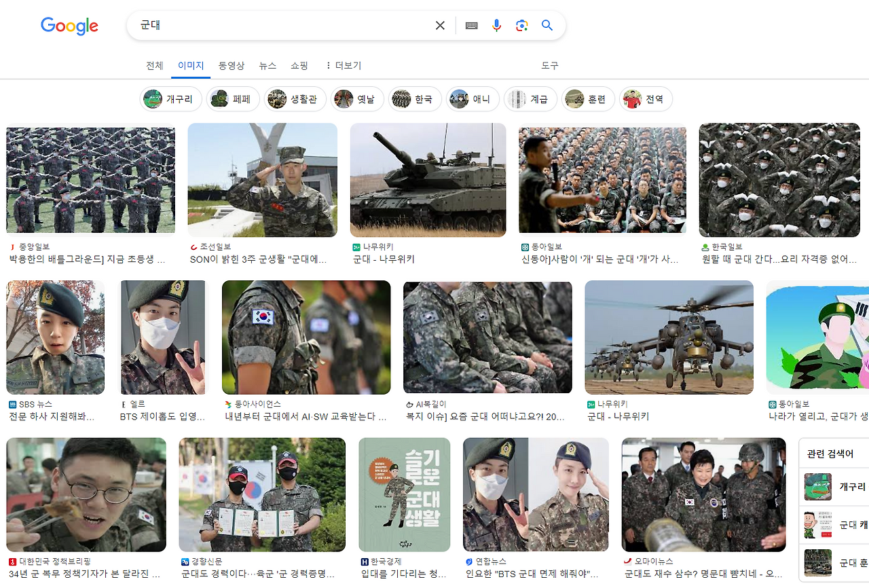The image size is (869, 588).
Task: Open Google Lens image search
Action: pyautogui.click(x=521, y=25)
